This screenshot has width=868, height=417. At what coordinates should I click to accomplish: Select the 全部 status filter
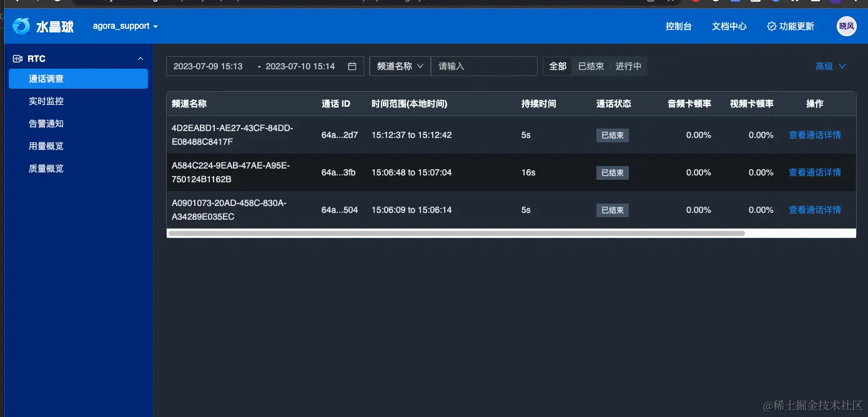[558, 66]
